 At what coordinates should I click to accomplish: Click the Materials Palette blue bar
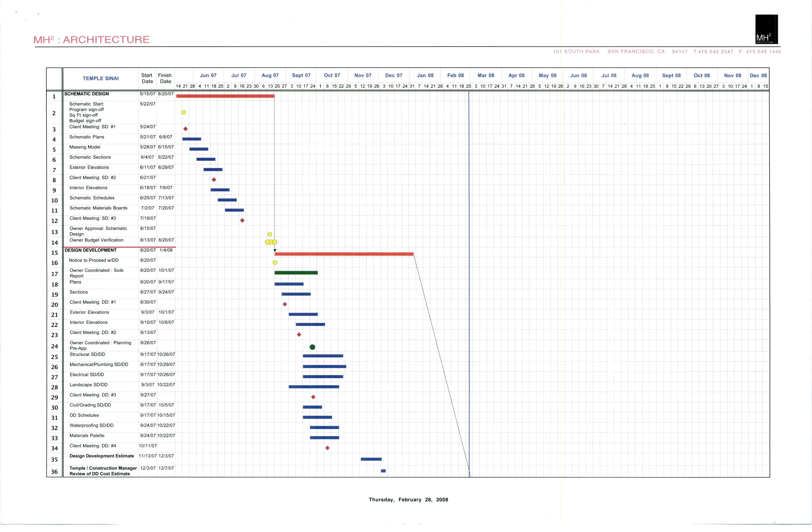pyautogui.click(x=325, y=438)
